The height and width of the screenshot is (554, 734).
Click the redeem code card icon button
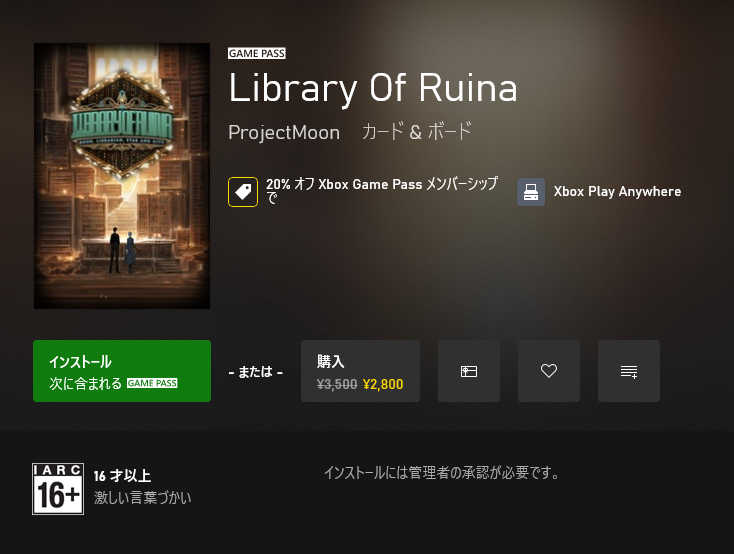click(x=469, y=371)
